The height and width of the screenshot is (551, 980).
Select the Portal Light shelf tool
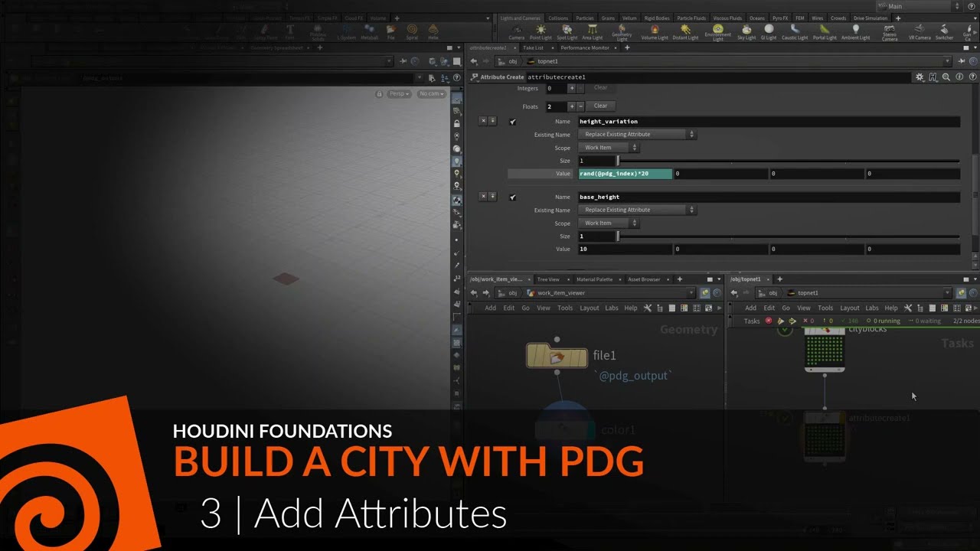click(825, 31)
